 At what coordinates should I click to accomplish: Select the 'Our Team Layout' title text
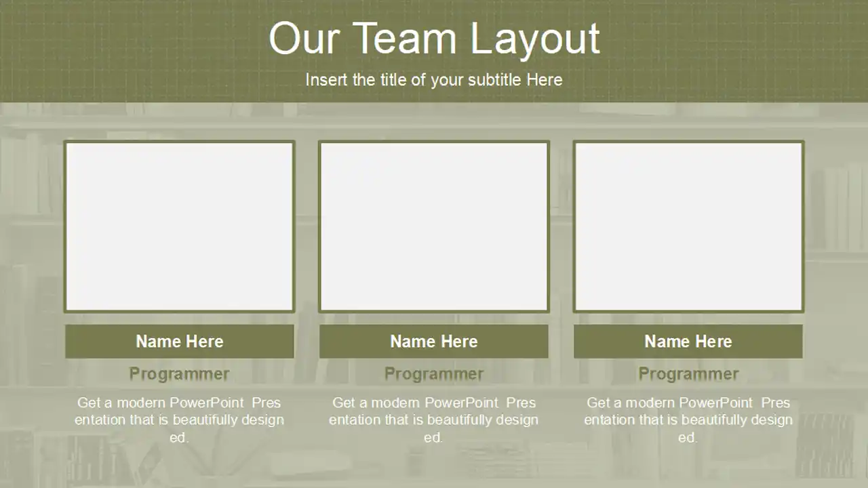[x=434, y=39]
